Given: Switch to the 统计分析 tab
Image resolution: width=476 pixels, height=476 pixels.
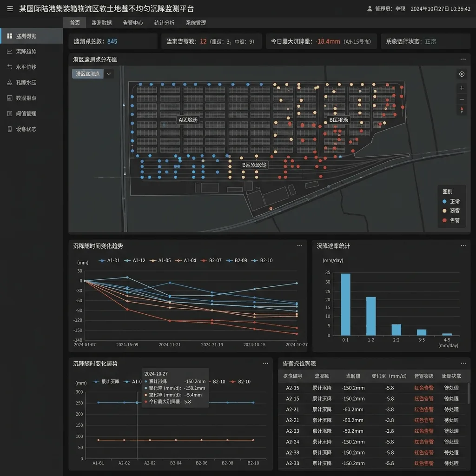Looking at the screenshot, I should click(x=164, y=23).
